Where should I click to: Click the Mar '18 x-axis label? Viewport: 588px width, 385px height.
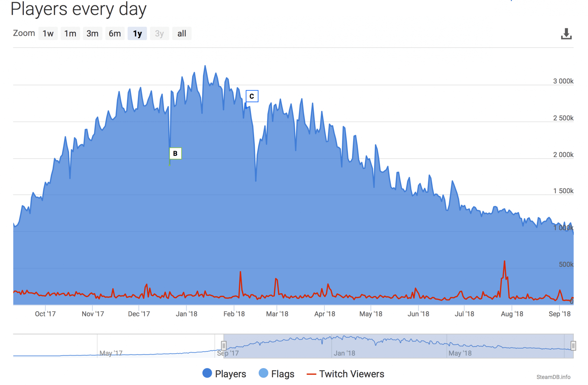tap(277, 314)
